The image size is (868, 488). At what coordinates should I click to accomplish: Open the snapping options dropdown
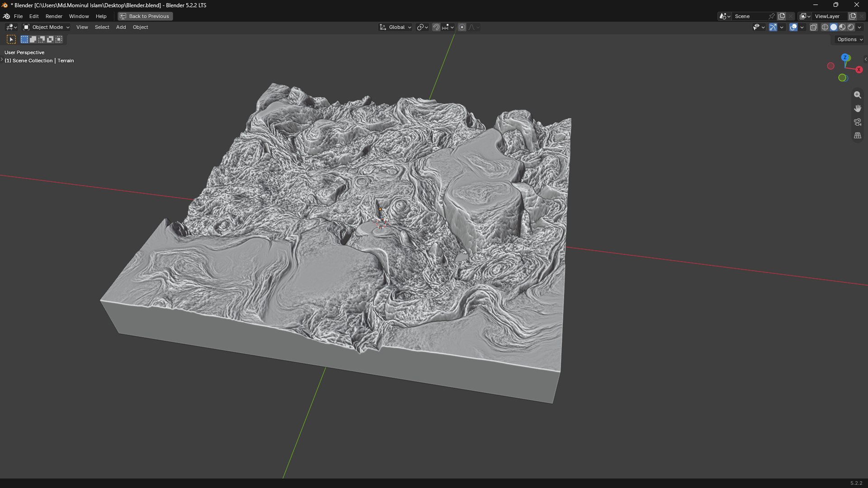point(448,27)
